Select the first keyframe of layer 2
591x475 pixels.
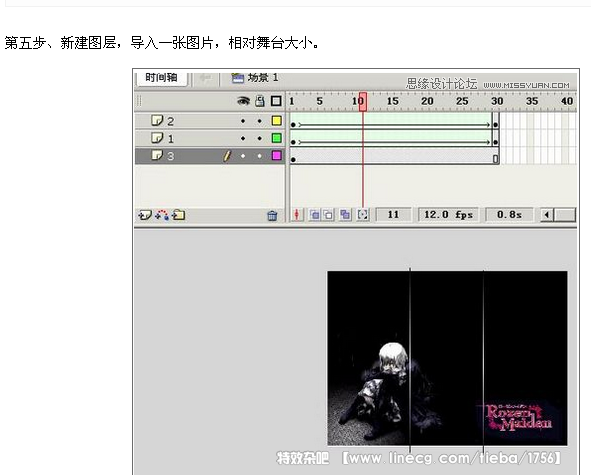point(293,125)
